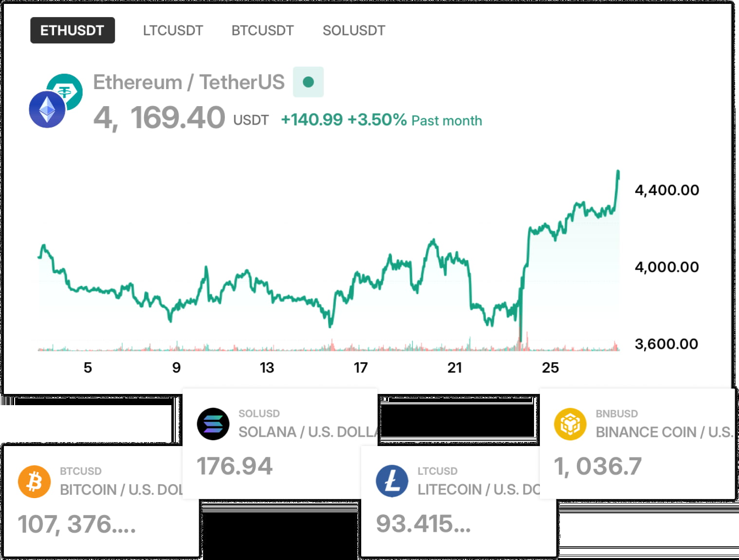This screenshot has width=739, height=560.
Task: Click the 4,400.00 price axis label
Action: tap(667, 190)
